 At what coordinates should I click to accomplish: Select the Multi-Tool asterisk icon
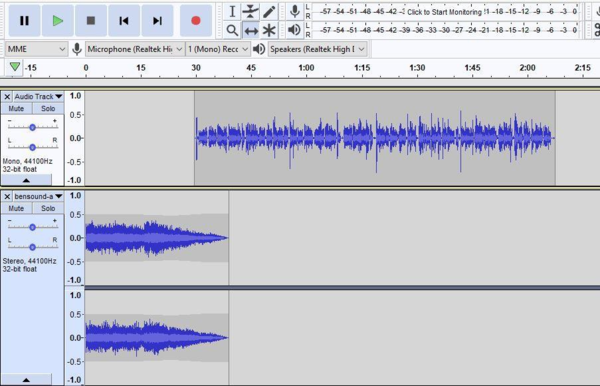[x=269, y=30]
